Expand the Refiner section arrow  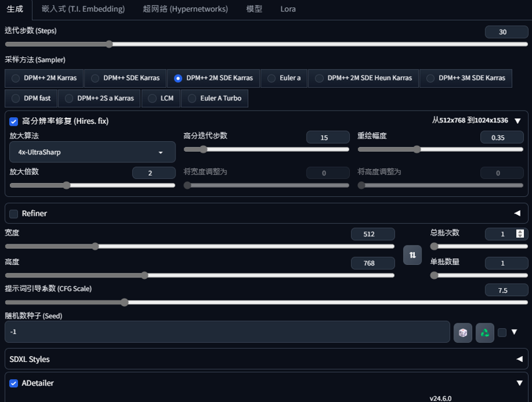[x=517, y=213]
